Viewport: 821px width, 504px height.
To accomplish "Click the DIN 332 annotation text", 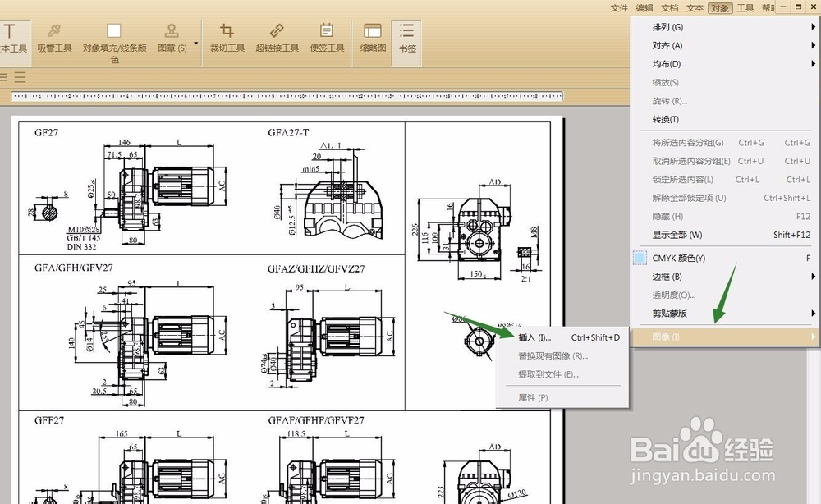I will pos(81,246).
